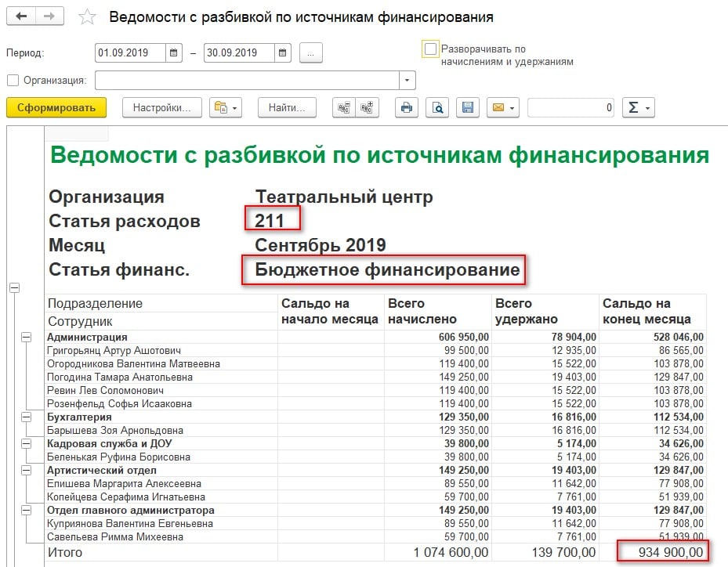This screenshot has width=728, height=567.
Task: Collapse the Отдел главного администратора group
Action: pos(27,511)
